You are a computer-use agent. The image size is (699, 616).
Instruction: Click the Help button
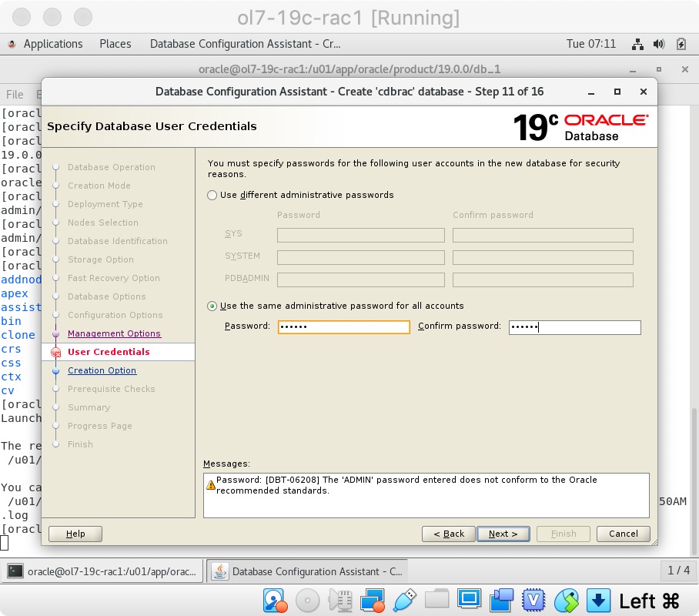tap(75, 534)
